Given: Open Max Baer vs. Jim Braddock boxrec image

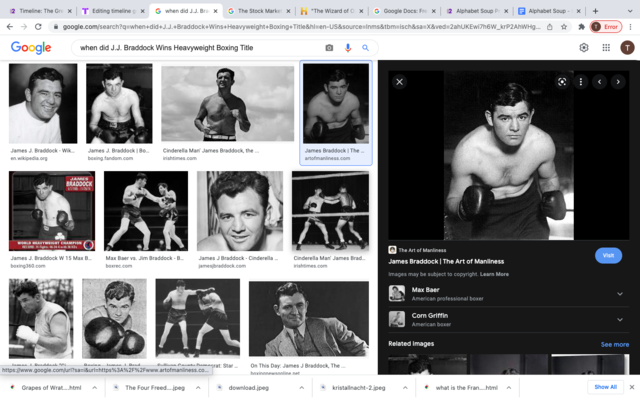Looking at the screenshot, I should pos(146,211).
